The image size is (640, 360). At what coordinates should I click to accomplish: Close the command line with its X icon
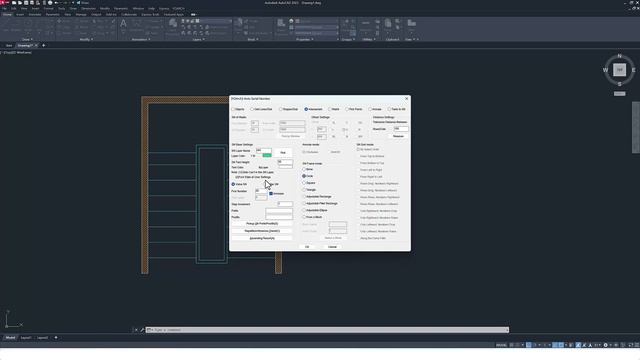(x=136, y=330)
